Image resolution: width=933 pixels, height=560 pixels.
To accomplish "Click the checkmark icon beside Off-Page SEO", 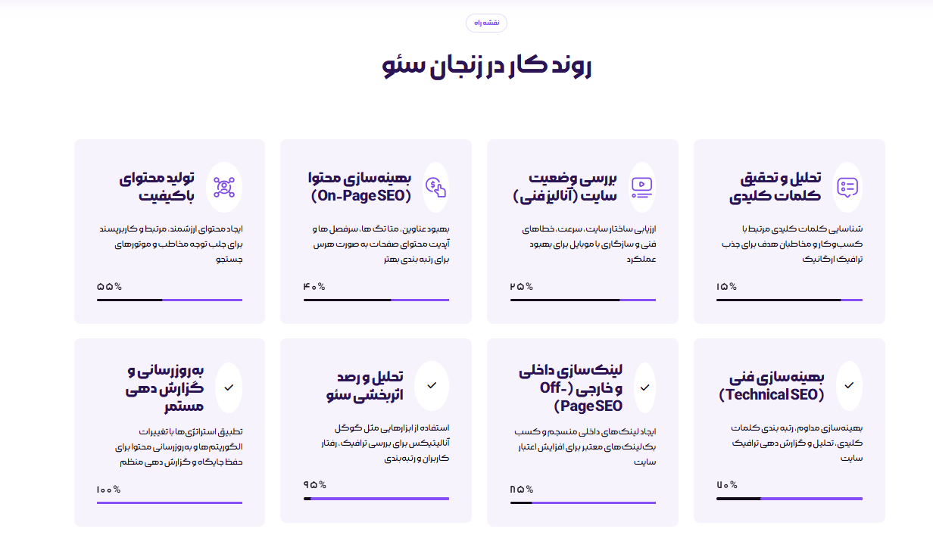I will (644, 387).
